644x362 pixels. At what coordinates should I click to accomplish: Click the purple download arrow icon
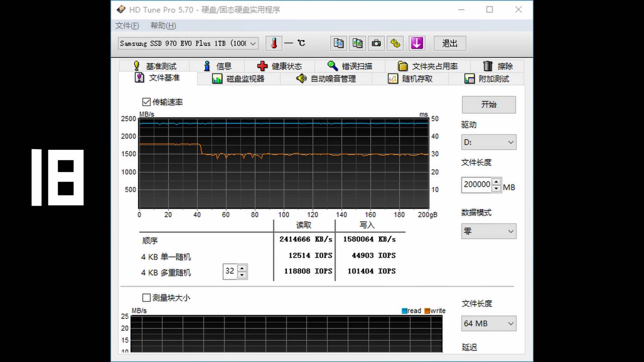tap(417, 43)
